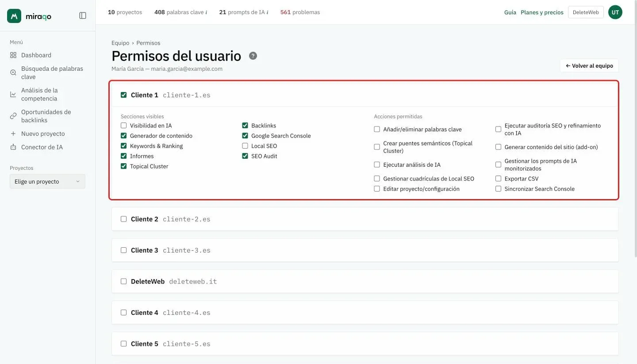The height and width of the screenshot is (364, 637).
Task: Click the keyword search magnifier icon
Action: pos(13,73)
